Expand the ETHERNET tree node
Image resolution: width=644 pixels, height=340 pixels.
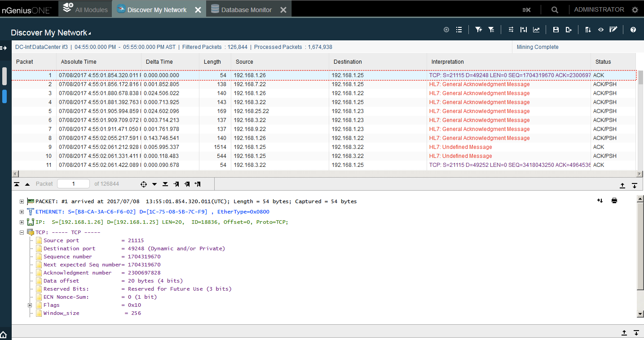coord(22,212)
